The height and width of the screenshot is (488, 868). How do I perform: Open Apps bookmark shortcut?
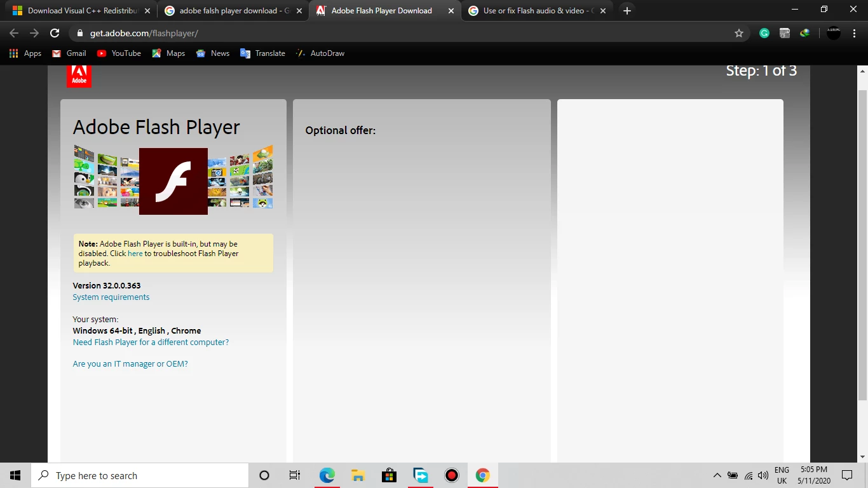pos(25,53)
